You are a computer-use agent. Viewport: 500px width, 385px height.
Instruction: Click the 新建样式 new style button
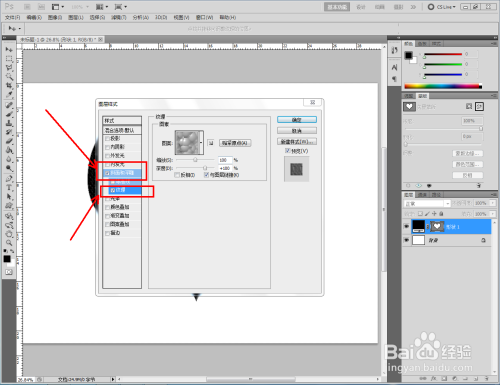click(x=297, y=142)
